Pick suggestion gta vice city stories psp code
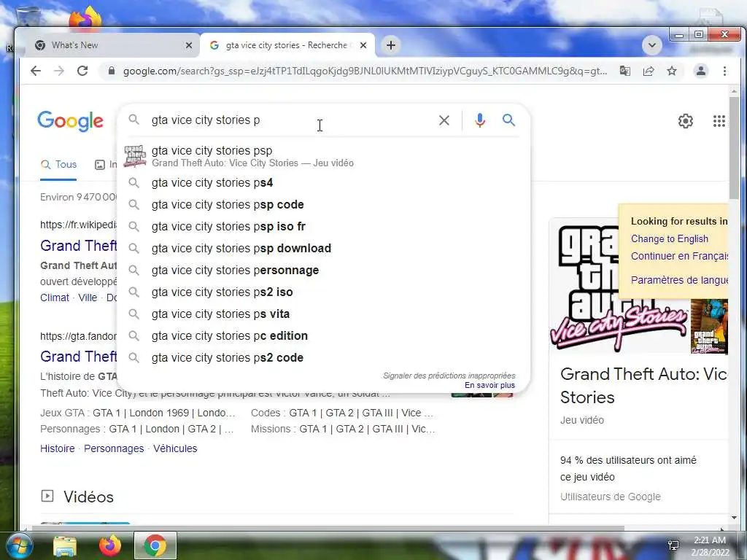This screenshot has height=560, width=747. (x=323, y=205)
